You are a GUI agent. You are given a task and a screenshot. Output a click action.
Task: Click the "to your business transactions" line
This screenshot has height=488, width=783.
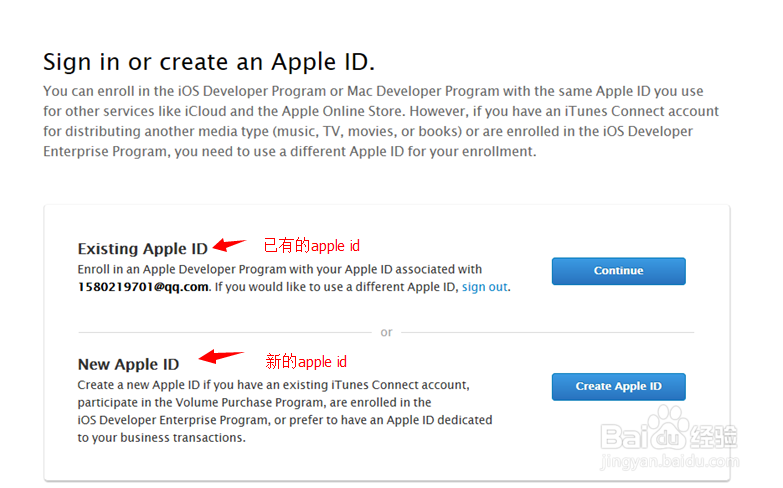[161, 437]
